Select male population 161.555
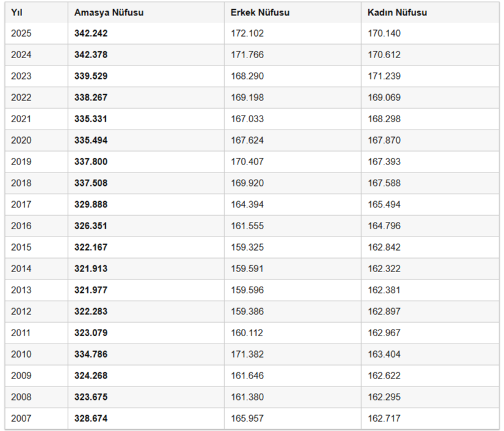Viewport: 504px width, 431px height. (247, 226)
